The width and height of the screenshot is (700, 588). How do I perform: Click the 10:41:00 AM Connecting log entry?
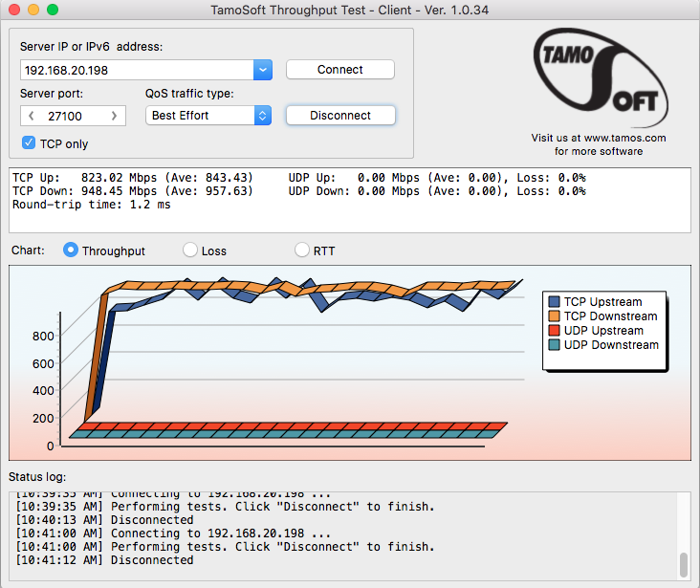(173, 534)
